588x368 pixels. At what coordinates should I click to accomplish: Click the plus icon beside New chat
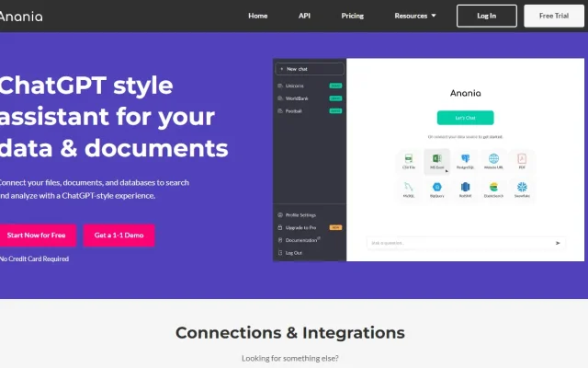point(282,69)
